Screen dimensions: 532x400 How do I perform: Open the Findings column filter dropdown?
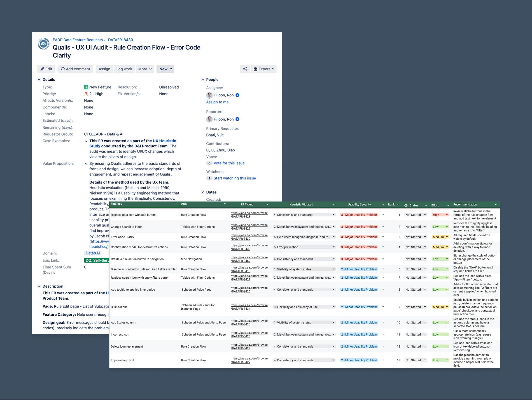click(x=175, y=204)
